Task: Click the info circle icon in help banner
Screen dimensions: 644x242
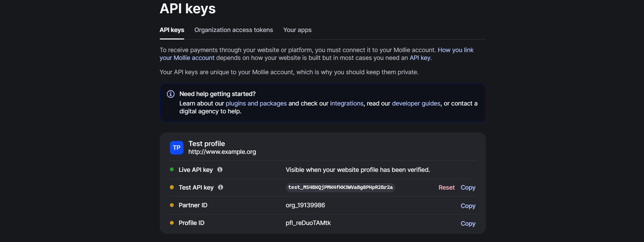Action: [171, 94]
